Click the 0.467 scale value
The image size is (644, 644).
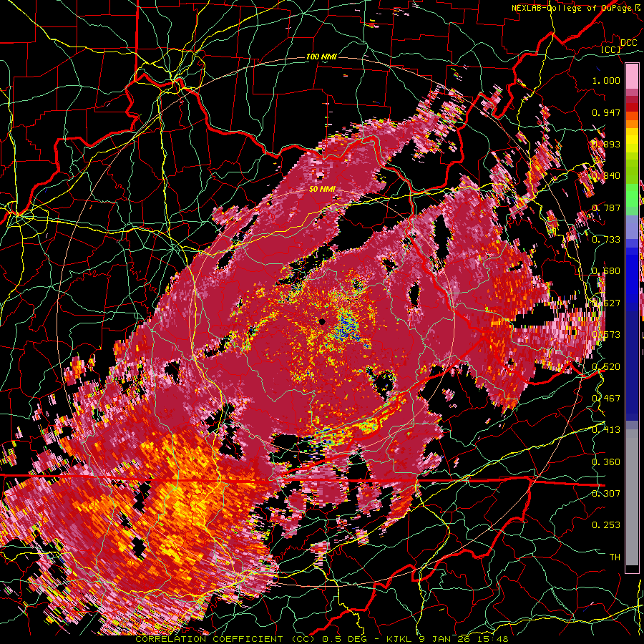coord(606,398)
